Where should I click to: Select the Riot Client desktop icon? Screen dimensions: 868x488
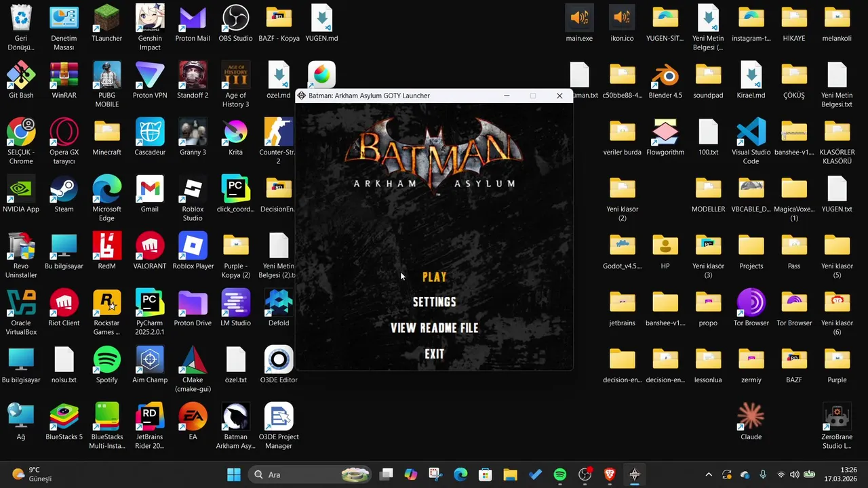(64, 308)
